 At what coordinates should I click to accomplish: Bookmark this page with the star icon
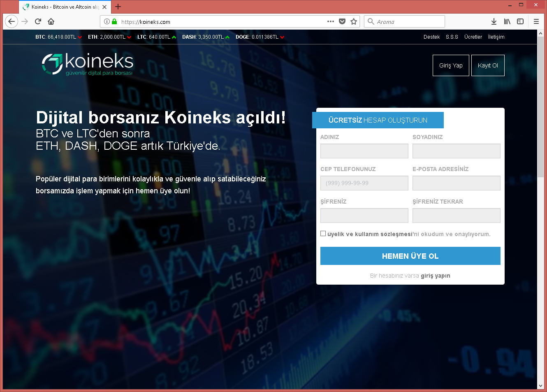coord(354,21)
